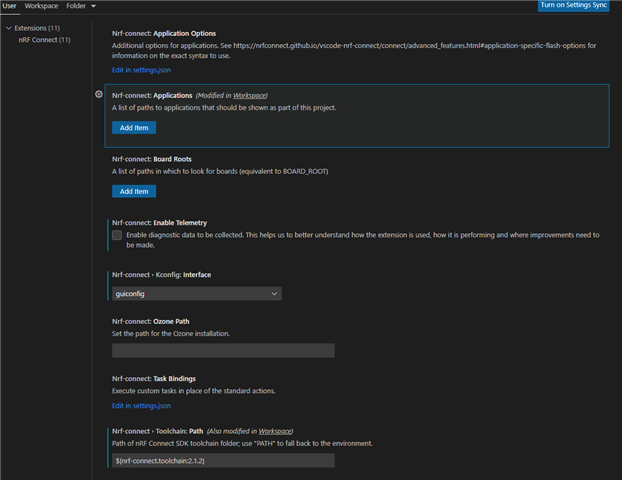This screenshot has height=480, width=622.
Task: Click the Nrf-connect Board Roots setting title
Action: click(x=152, y=159)
